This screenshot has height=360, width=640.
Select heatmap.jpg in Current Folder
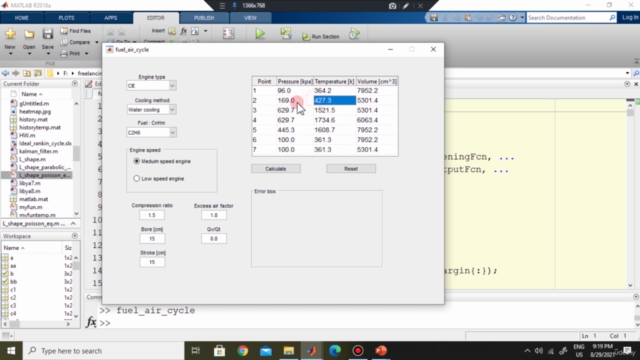[35, 111]
